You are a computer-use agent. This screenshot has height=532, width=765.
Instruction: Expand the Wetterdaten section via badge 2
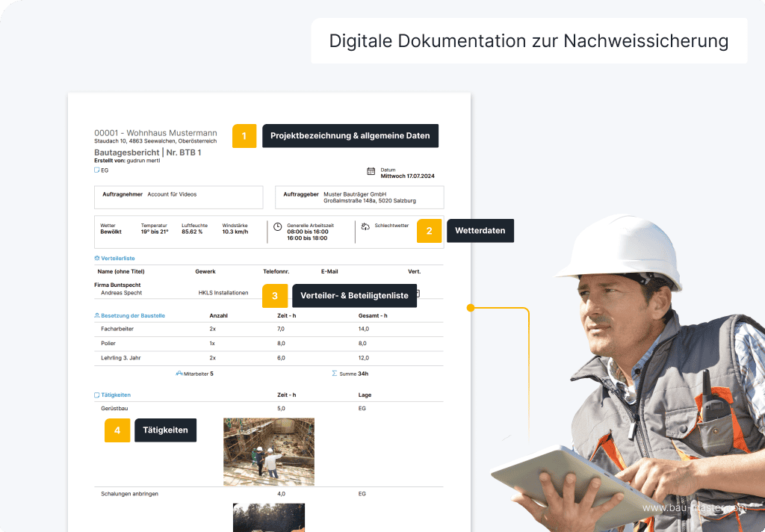[x=429, y=231]
